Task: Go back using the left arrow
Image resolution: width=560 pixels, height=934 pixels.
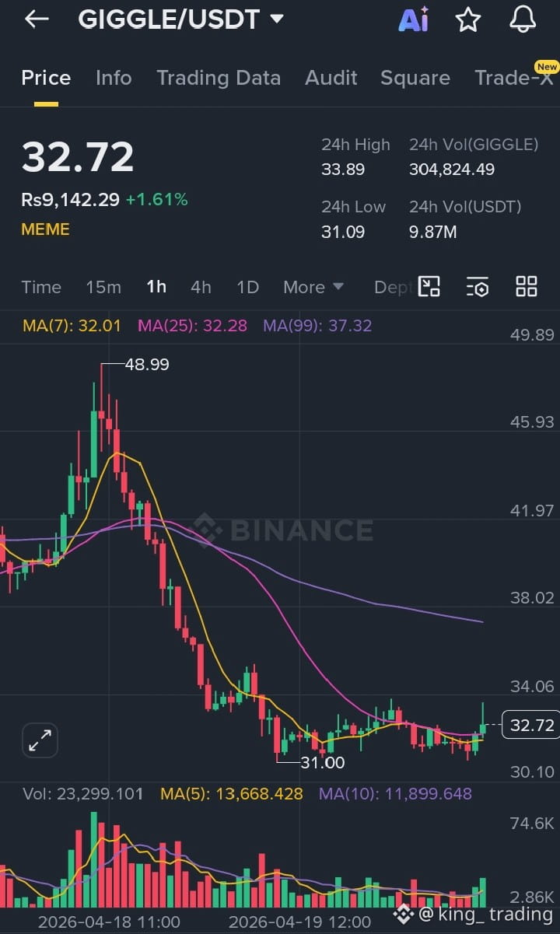Action: 37,19
